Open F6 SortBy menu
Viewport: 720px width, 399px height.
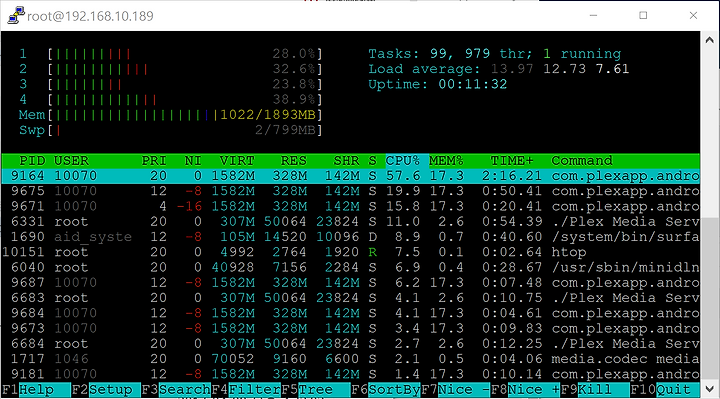386,390
